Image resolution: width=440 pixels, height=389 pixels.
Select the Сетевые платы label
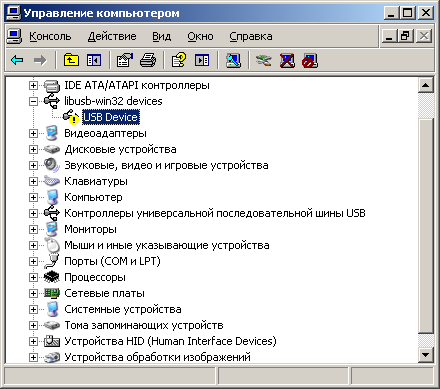[104, 293]
